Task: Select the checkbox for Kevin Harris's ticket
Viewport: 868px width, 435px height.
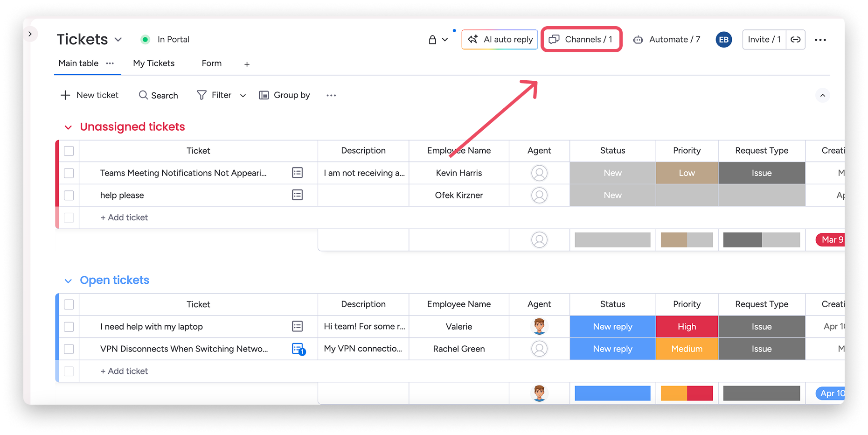Action: tap(69, 173)
